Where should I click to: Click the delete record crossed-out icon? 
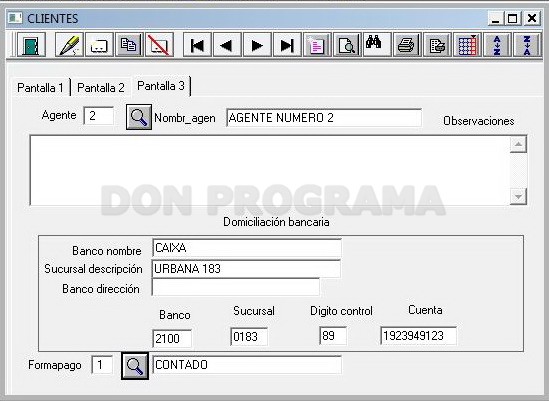click(x=159, y=45)
